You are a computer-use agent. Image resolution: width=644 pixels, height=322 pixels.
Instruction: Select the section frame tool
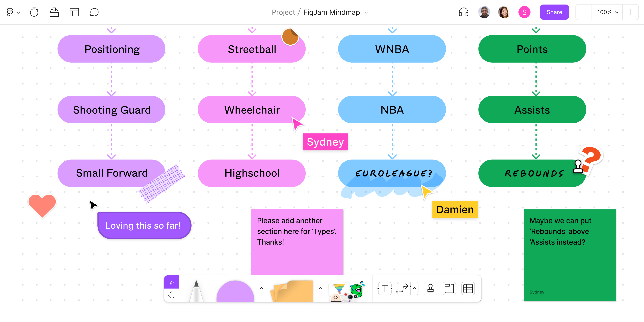(449, 289)
